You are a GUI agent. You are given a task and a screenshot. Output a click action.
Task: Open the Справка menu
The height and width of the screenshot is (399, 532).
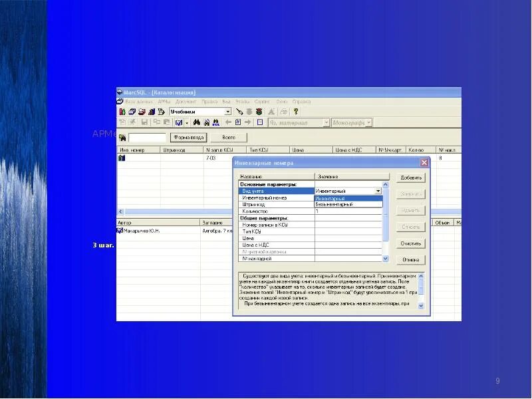pos(301,102)
